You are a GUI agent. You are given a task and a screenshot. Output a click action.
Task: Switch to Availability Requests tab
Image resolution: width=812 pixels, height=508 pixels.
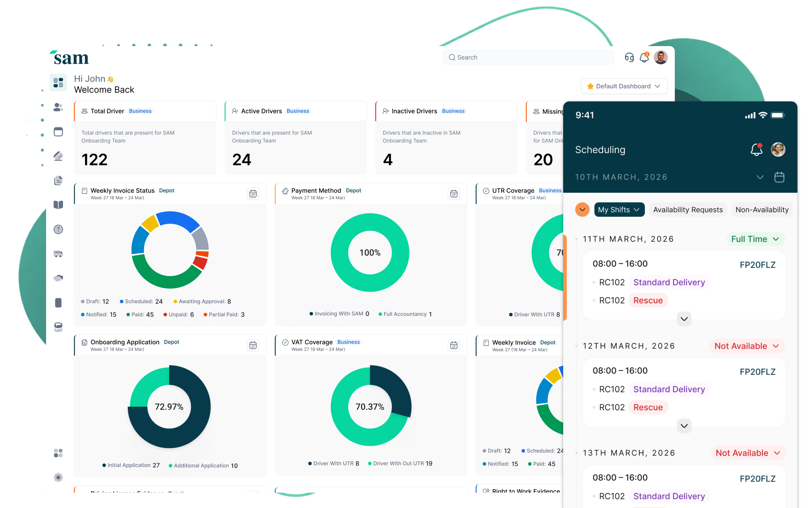688,210
